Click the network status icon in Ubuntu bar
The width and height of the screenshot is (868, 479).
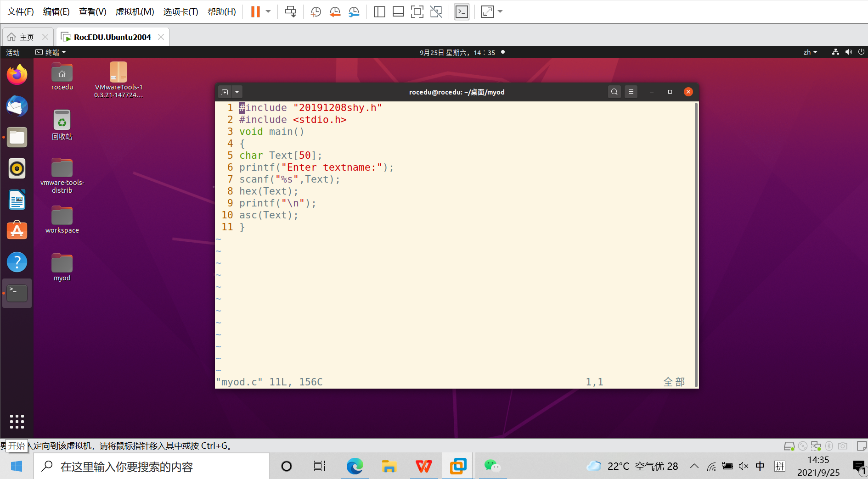[x=835, y=52]
